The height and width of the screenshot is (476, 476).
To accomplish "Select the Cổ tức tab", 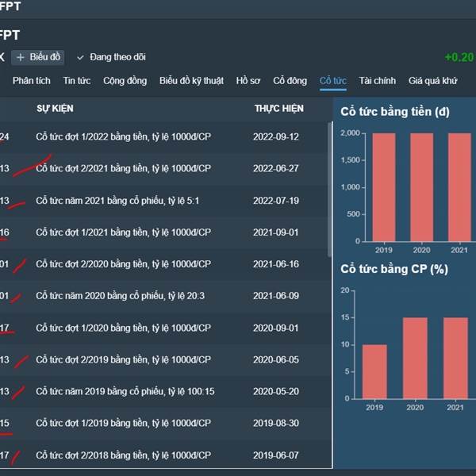I will [x=332, y=81].
